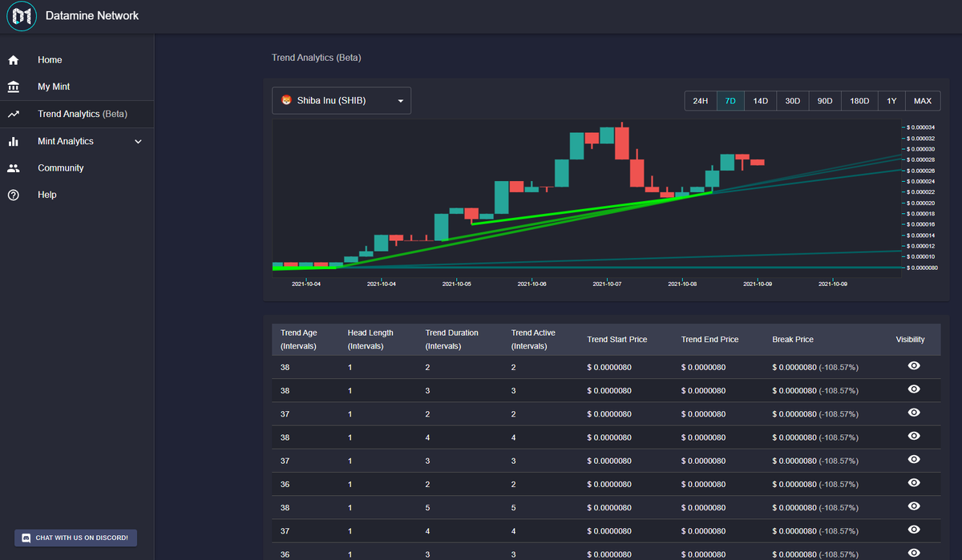
Task: Click the Trend Analytics trending-arrow icon
Action: click(x=13, y=114)
